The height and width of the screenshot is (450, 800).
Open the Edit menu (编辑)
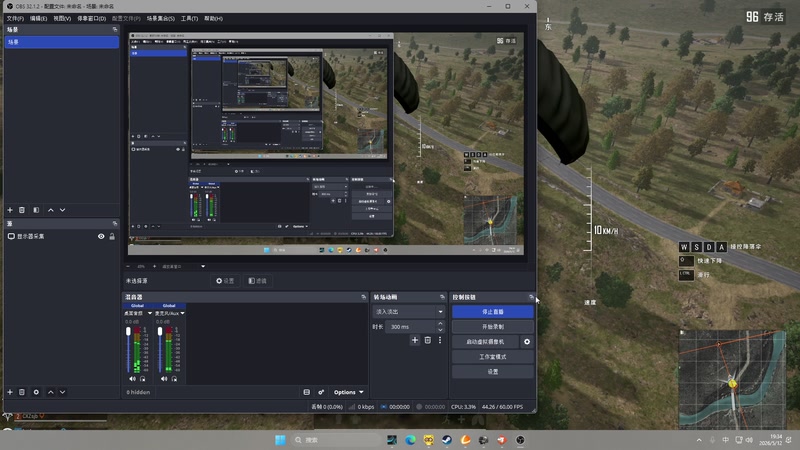(x=38, y=18)
